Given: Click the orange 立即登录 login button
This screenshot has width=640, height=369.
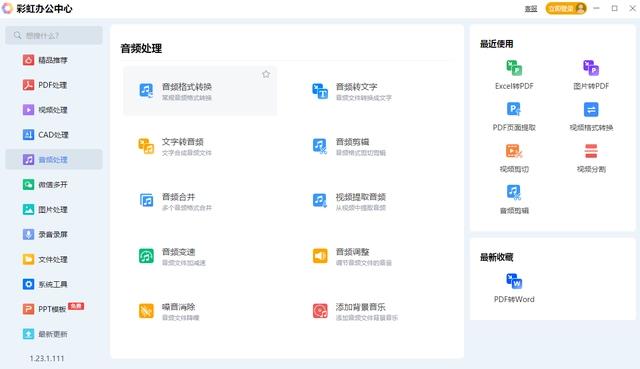Looking at the screenshot, I should click(x=566, y=8).
